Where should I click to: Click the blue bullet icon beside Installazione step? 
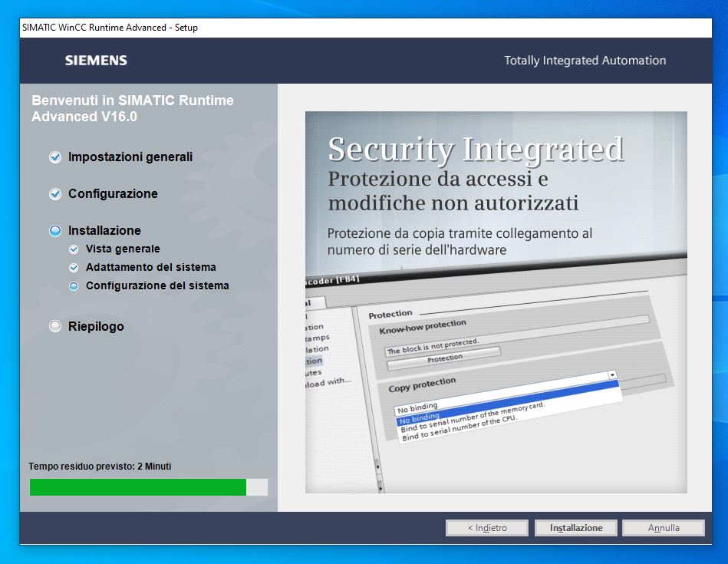pyautogui.click(x=55, y=230)
